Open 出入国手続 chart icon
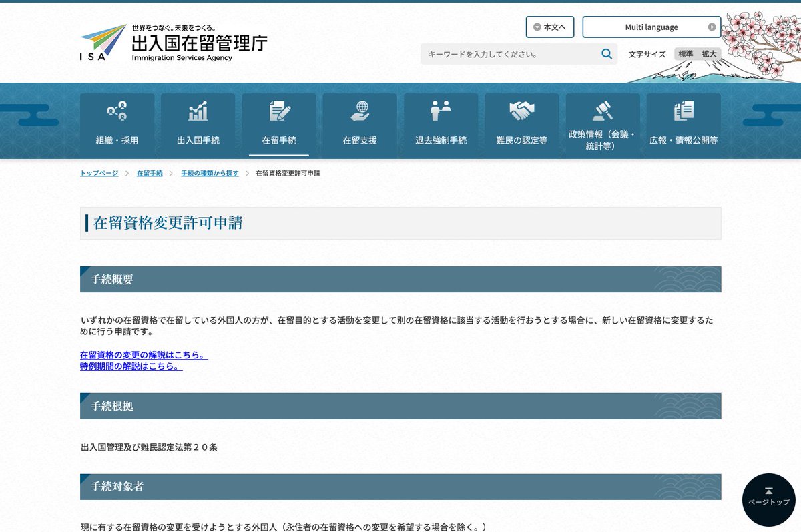Image resolution: width=801 pixels, height=532 pixels. coord(198,111)
